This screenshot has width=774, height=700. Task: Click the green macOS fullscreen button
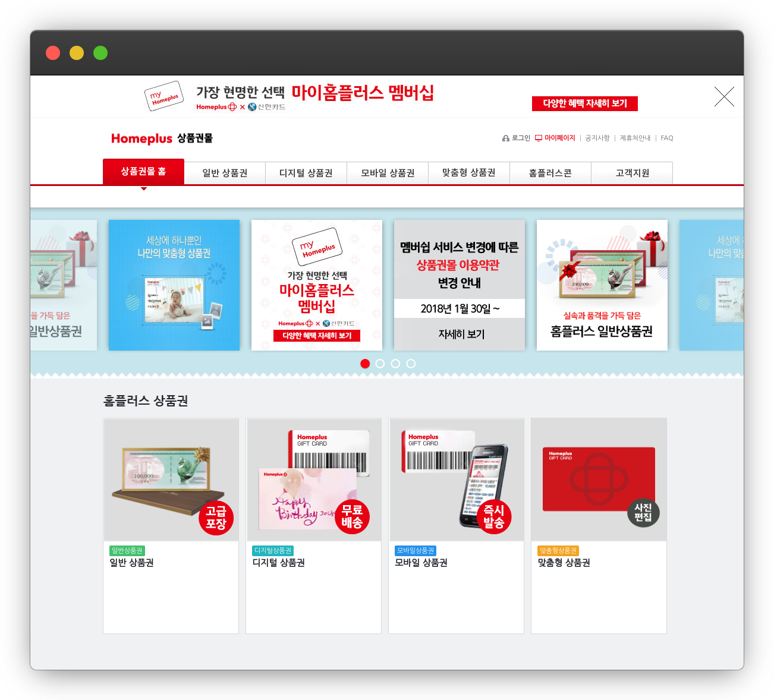[x=100, y=53]
